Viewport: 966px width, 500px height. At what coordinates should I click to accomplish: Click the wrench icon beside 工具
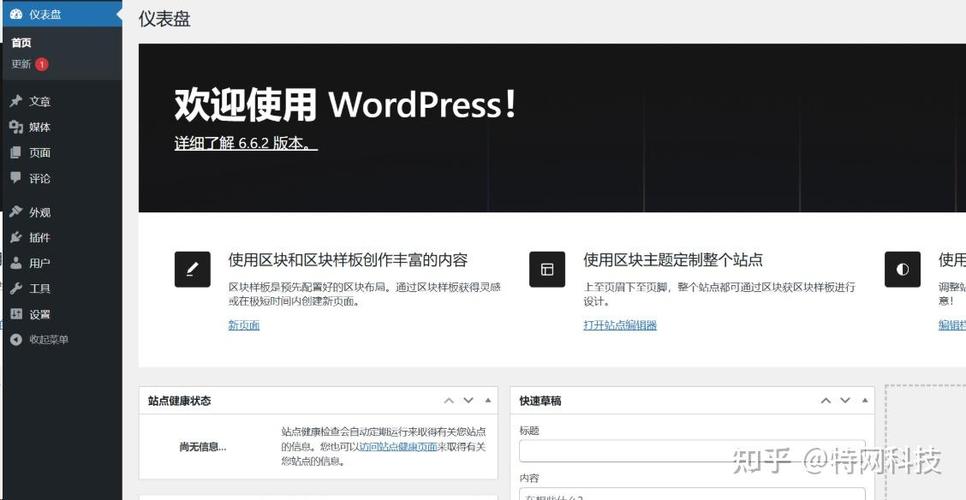click(16, 288)
